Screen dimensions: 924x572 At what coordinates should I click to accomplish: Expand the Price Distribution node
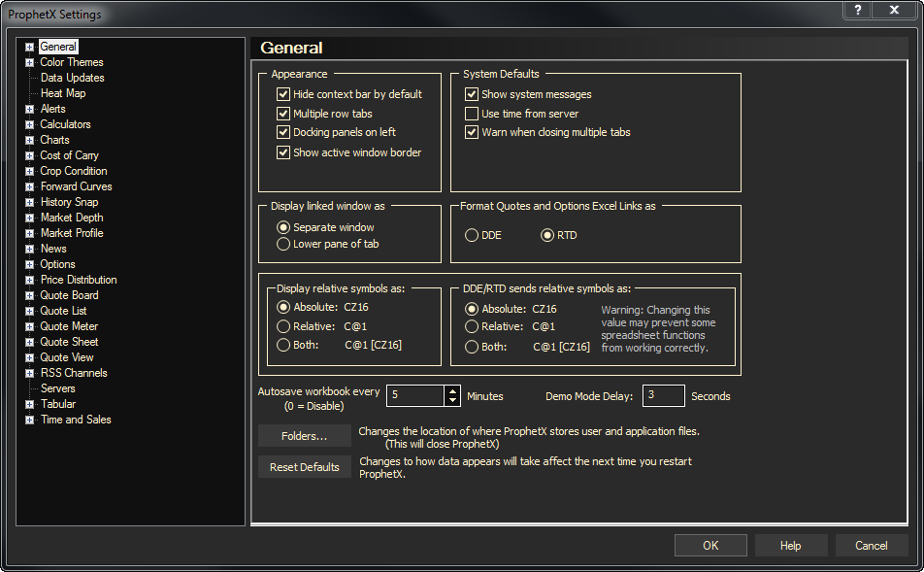point(29,280)
